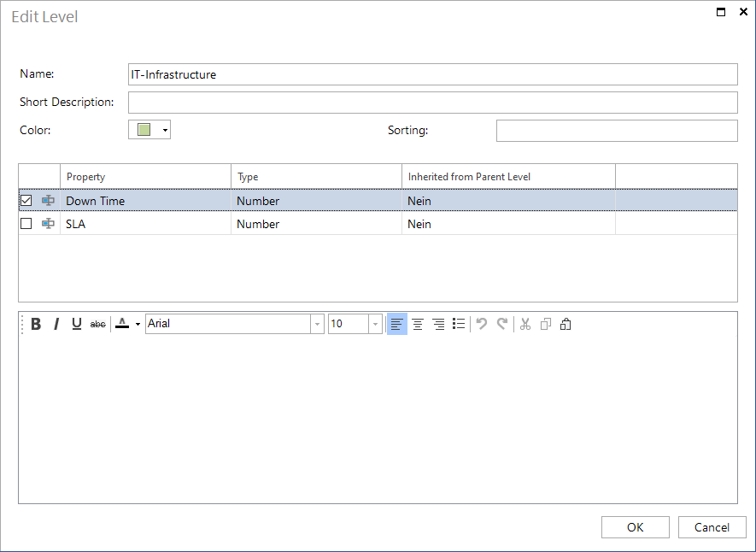
Task: Click the property icon in the SLA row
Action: click(x=48, y=224)
